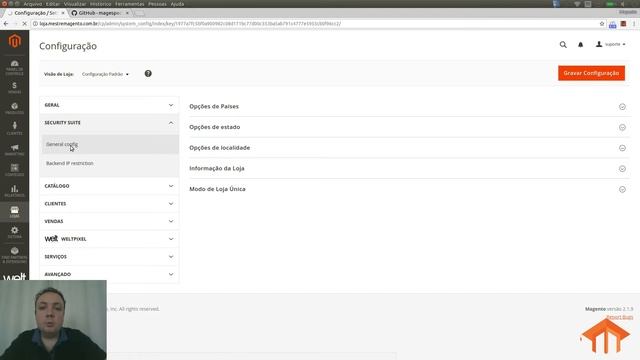
Task: Expand the SERVIÇOS configuration section
Action: point(109,256)
